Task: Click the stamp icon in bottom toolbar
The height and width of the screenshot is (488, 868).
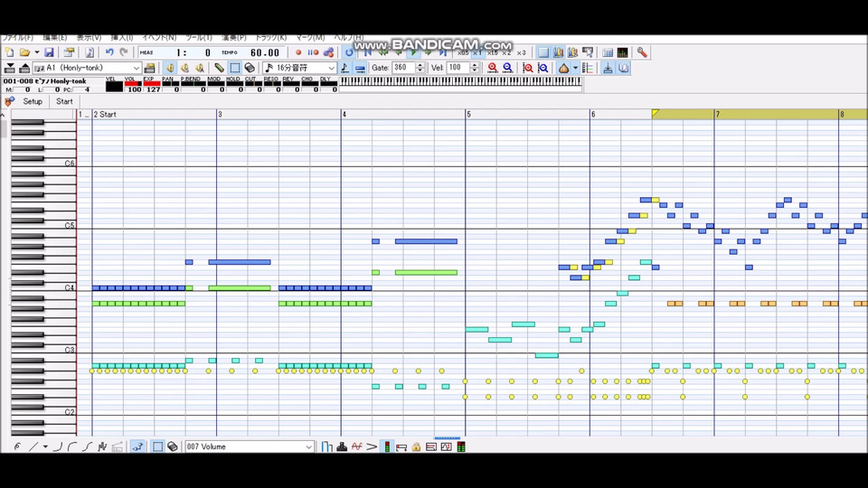Action: point(342,446)
